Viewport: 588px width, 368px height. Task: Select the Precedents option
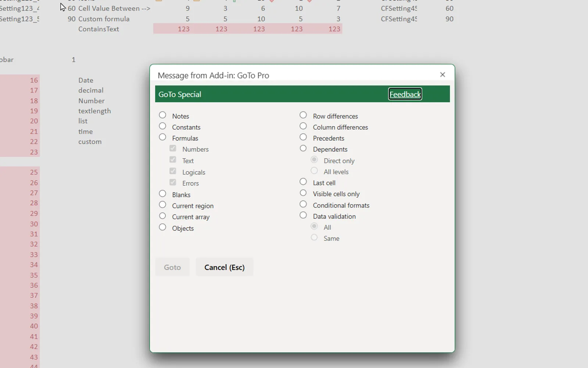point(303,137)
